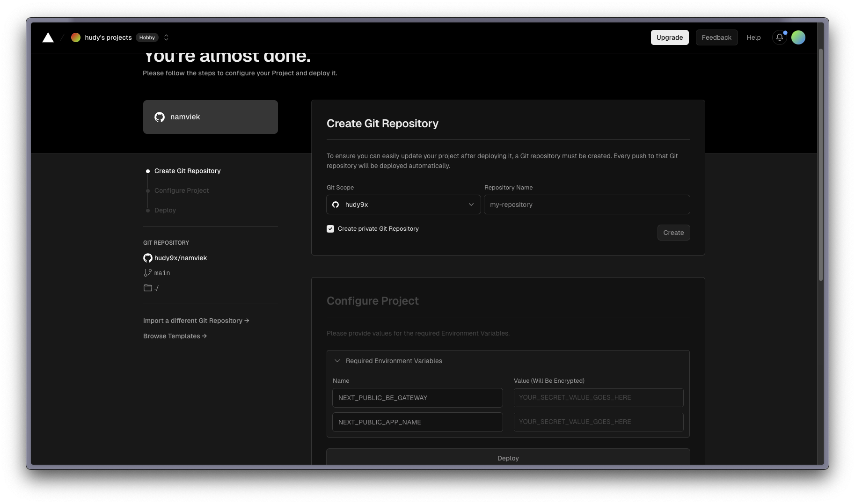Click GitHub icon in namviek card
This screenshot has height=504, width=855.
(160, 117)
